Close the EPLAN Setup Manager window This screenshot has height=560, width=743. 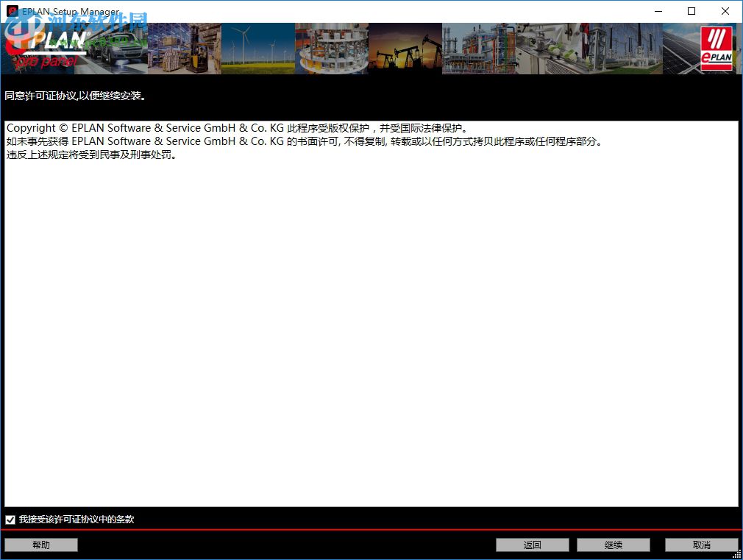(725, 11)
